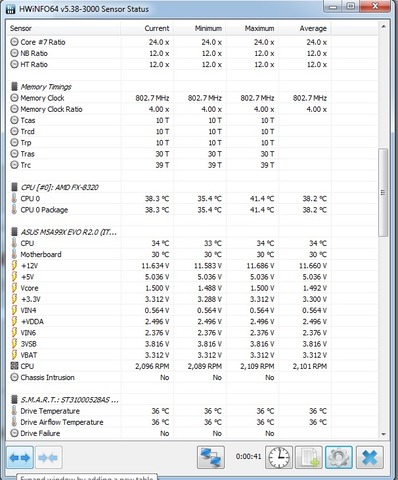Click the 802.7 MHz average memory clock value

point(310,98)
